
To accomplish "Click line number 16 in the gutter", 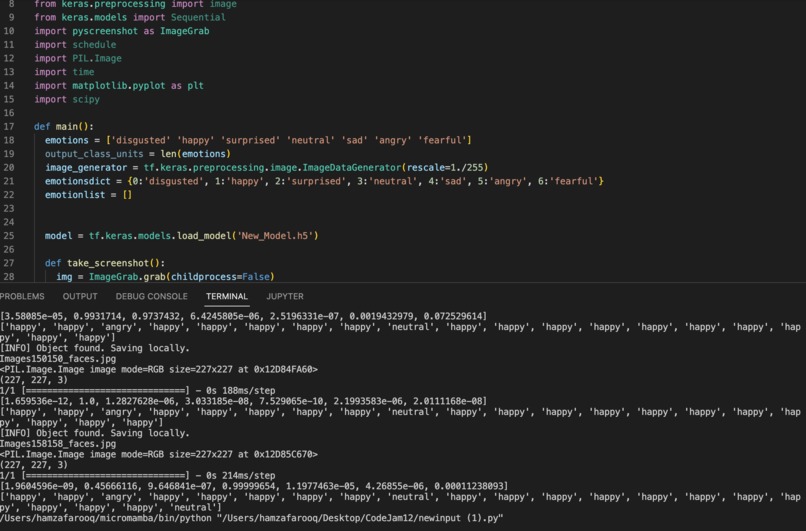I will coord(9,113).
